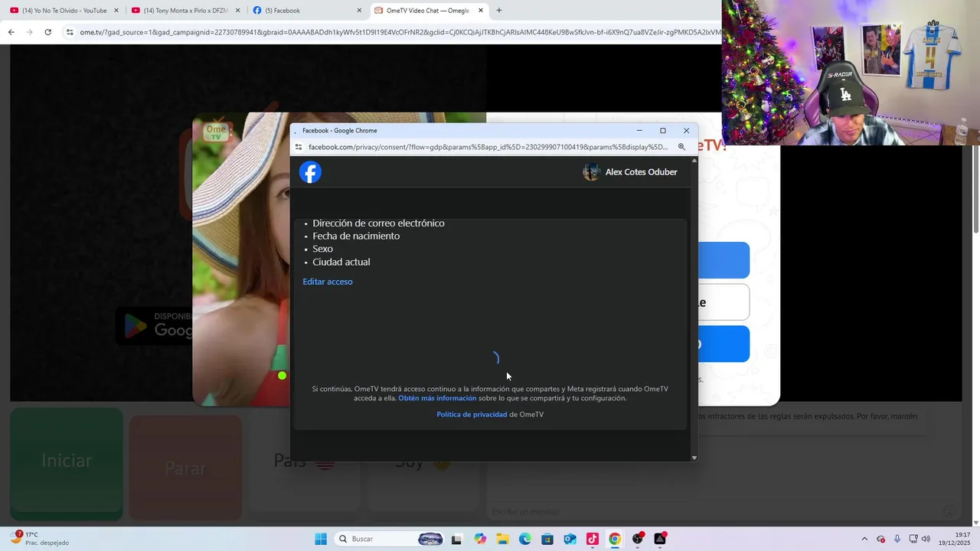Open Microsoft Store from the taskbar

pyautogui.click(x=547, y=539)
